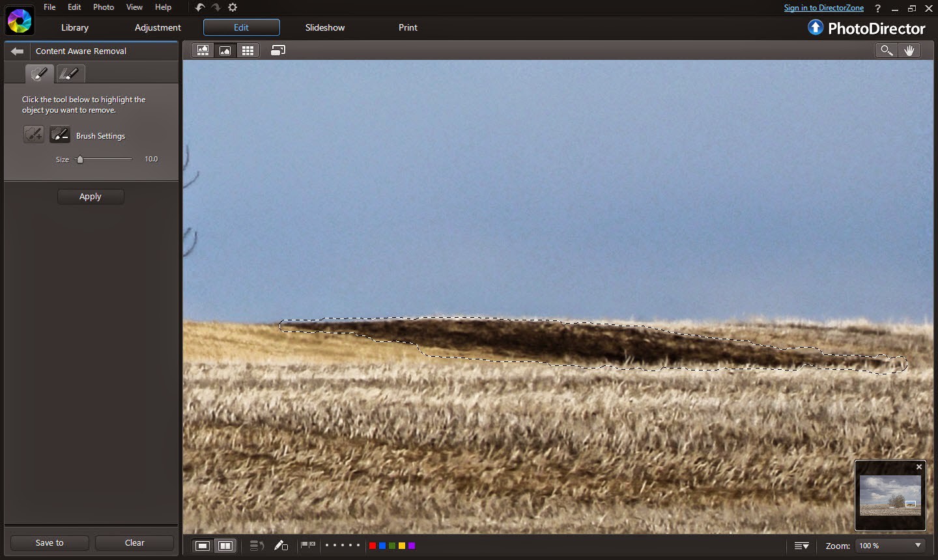Image resolution: width=938 pixels, height=560 pixels.
Task: Switch to the Slideshow module
Action: coord(325,27)
